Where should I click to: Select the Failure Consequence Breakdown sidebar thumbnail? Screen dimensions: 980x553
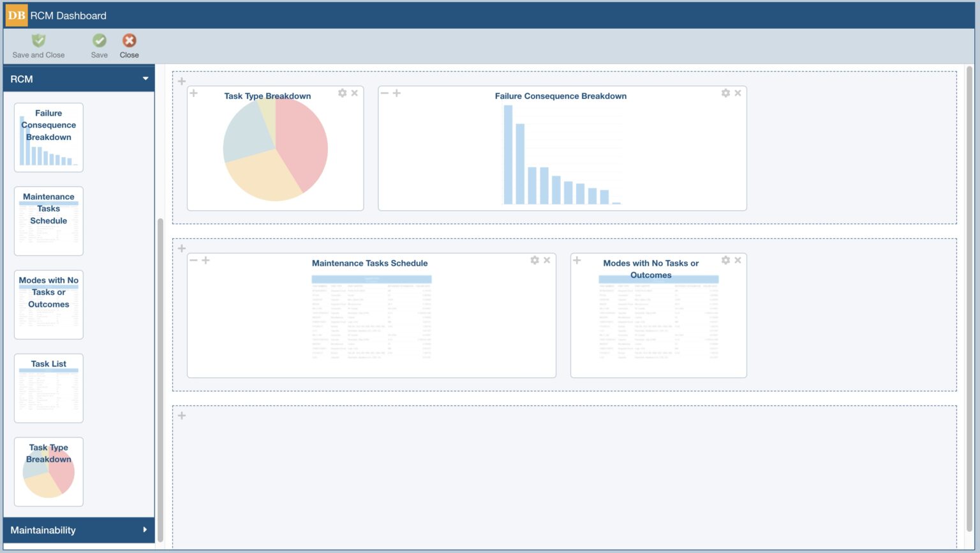pos(48,137)
